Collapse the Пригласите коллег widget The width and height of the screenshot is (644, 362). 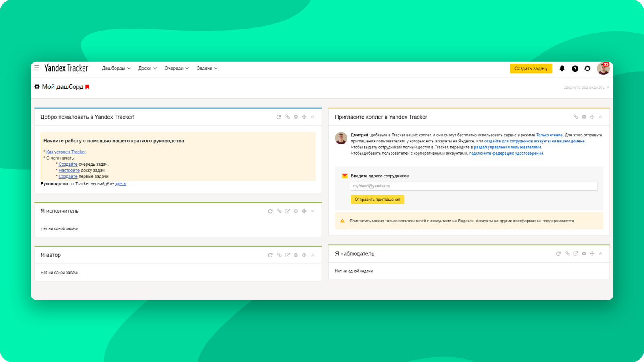(x=601, y=117)
